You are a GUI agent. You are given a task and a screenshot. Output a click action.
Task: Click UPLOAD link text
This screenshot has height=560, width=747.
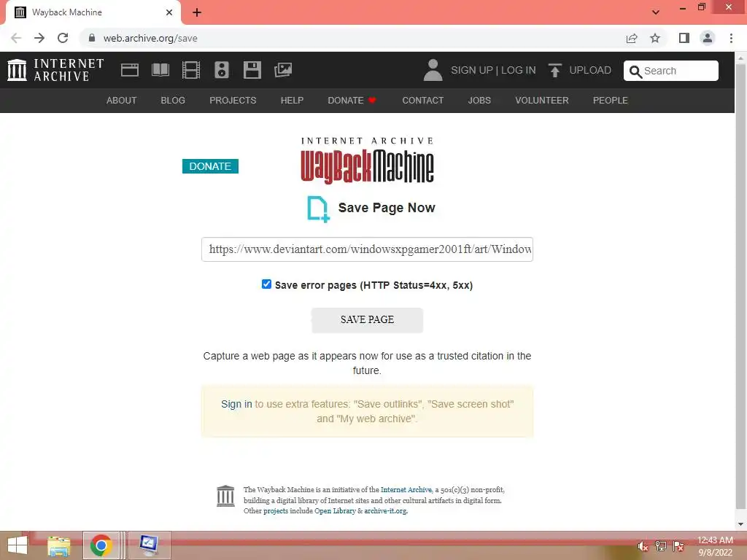590,71
